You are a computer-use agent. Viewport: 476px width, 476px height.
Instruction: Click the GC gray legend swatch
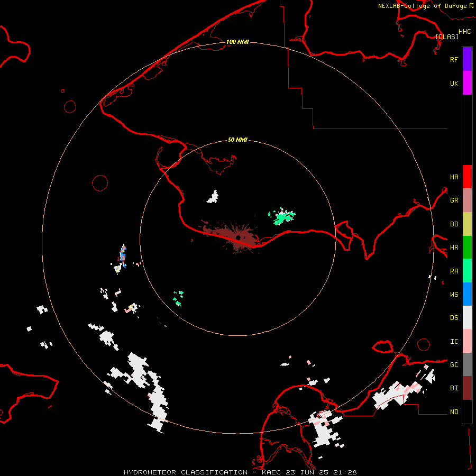tap(467, 364)
